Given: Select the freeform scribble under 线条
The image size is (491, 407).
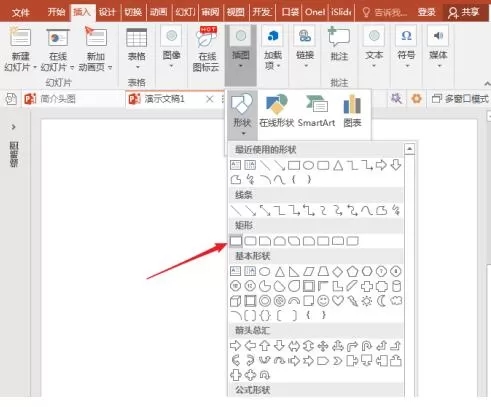Looking at the screenshot, I should point(396,210).
